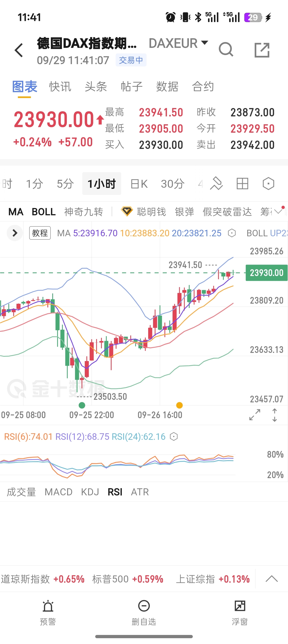The width and height of the screenshot is (288, 644).
Task: Open the 快讯 tab
Action: tap(60, 87)
